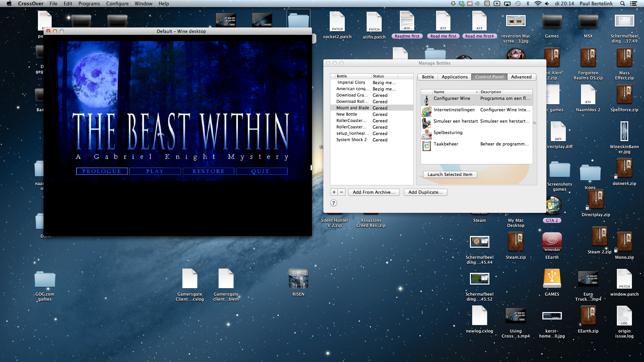
Task: Click the Simuleer een herstart icon
Action: (x=427, y=123)
